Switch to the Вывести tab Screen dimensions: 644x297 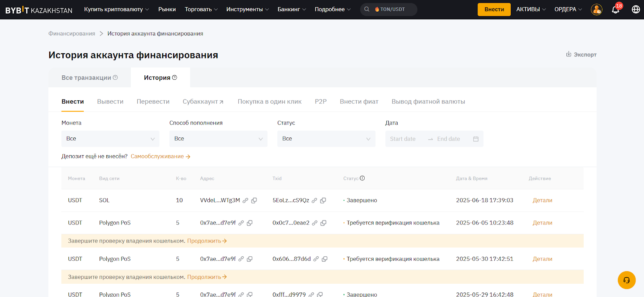110,102
